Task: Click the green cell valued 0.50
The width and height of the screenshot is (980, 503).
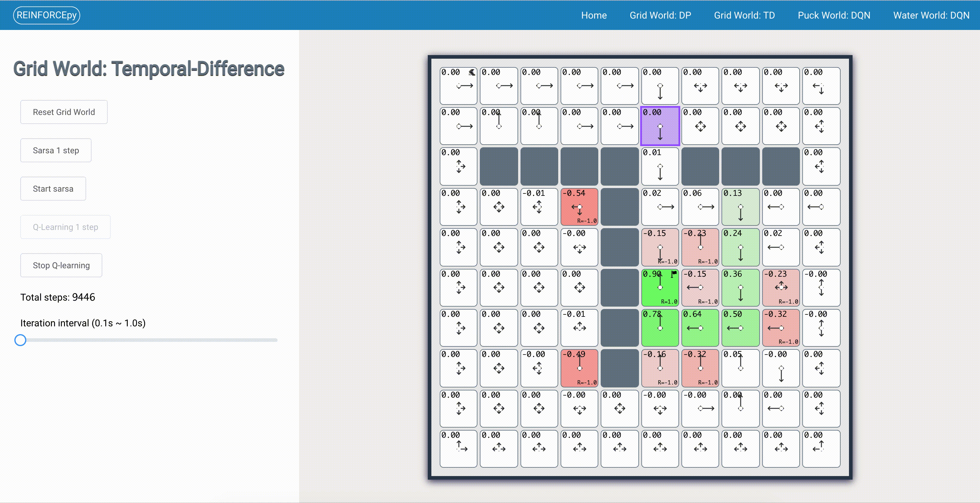Action: (x=740, y=328)
